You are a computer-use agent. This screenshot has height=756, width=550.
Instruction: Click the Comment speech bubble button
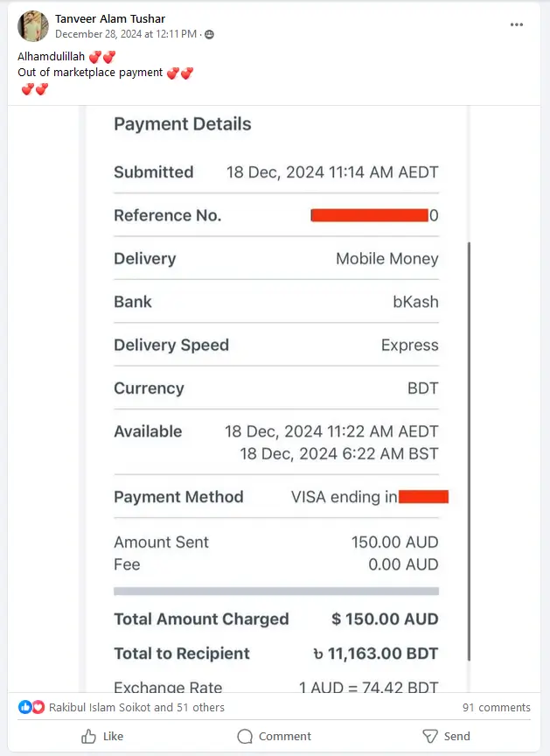[x=274, y=736]
